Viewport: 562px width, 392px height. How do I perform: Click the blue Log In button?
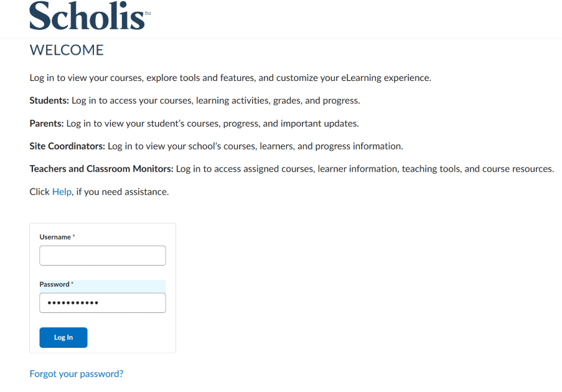63,337
